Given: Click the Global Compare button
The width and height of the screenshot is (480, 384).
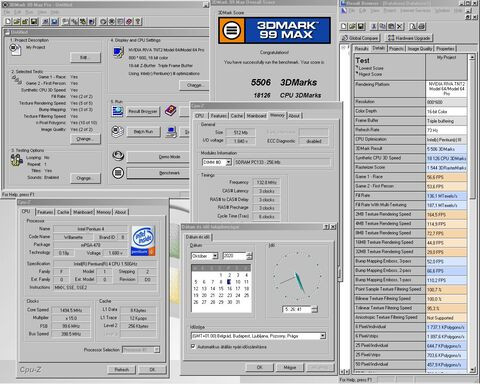Looking at the screenshot, I should (360, 38).
